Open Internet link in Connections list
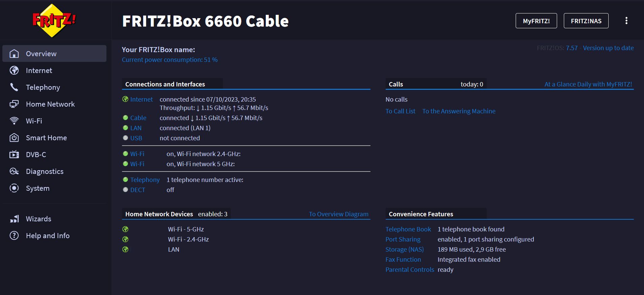The width and height of the screenshot is (644, 295). pos(141,99)
